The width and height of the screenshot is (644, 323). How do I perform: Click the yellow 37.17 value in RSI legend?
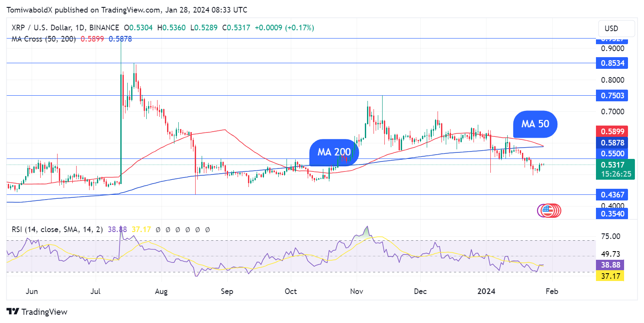tap(142, 229)
